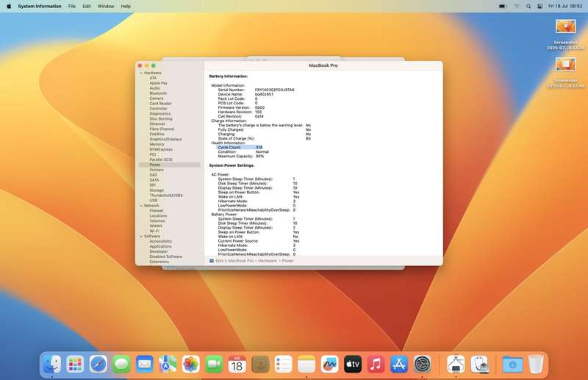Select Firewall under Network
The height and width of the screenshot is (380, 588).
[x=157, y=210]
